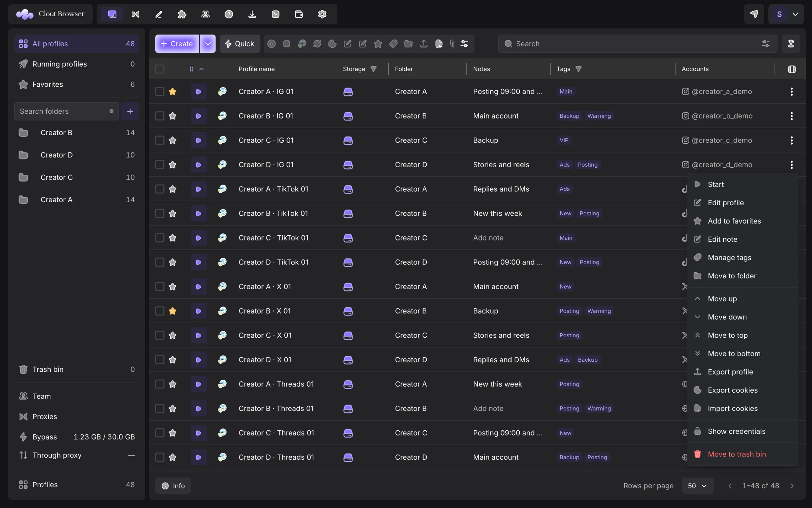
Task: Check the box for Creator B · Threads 01
Action: coord(160,408)
